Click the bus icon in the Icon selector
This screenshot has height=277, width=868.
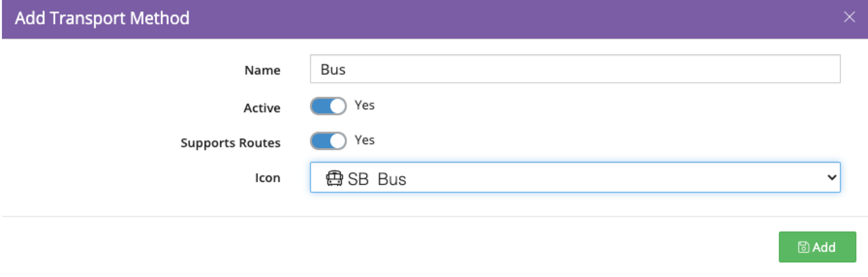click(x=334, y=178)
